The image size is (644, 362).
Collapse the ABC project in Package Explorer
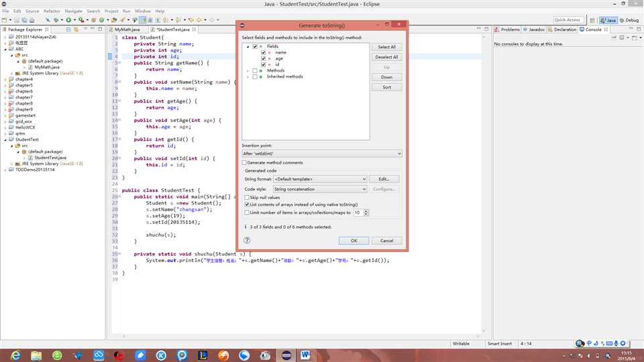[5, 49]
